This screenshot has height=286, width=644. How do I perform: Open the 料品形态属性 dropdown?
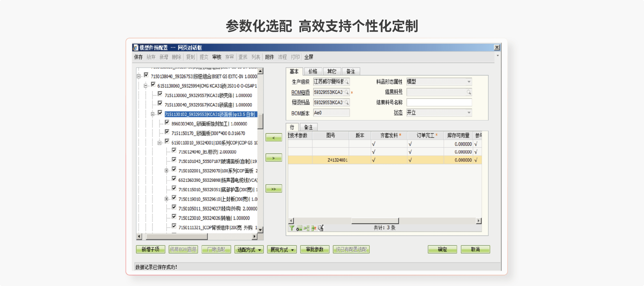click(x=469, y=82)
